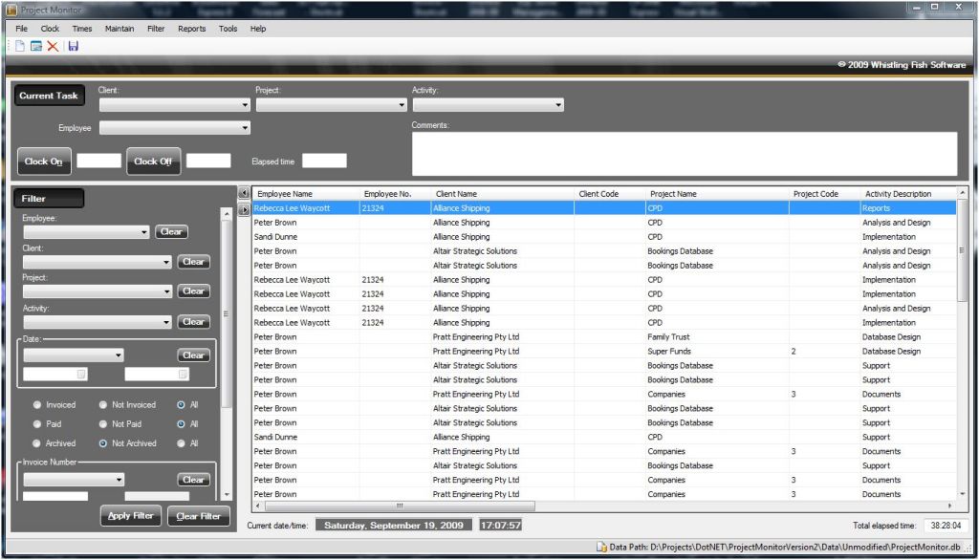
Task: Click the start date calendar picker icon
Action: 81,375
